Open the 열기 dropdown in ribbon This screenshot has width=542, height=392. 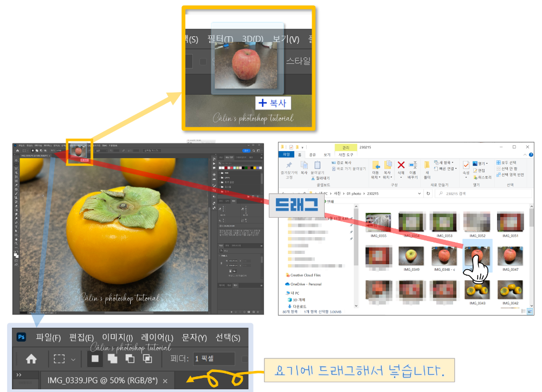[x=480, y=164]
